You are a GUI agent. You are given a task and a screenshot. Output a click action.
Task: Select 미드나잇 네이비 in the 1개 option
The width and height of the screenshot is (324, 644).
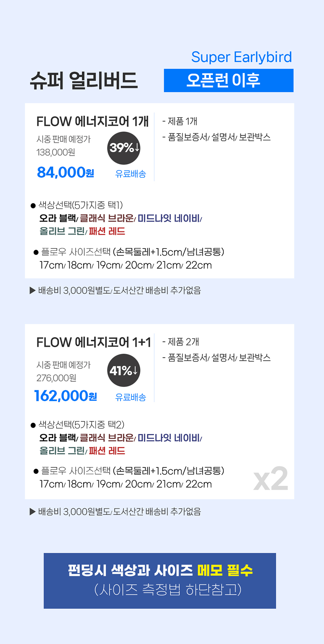point(169,218)
